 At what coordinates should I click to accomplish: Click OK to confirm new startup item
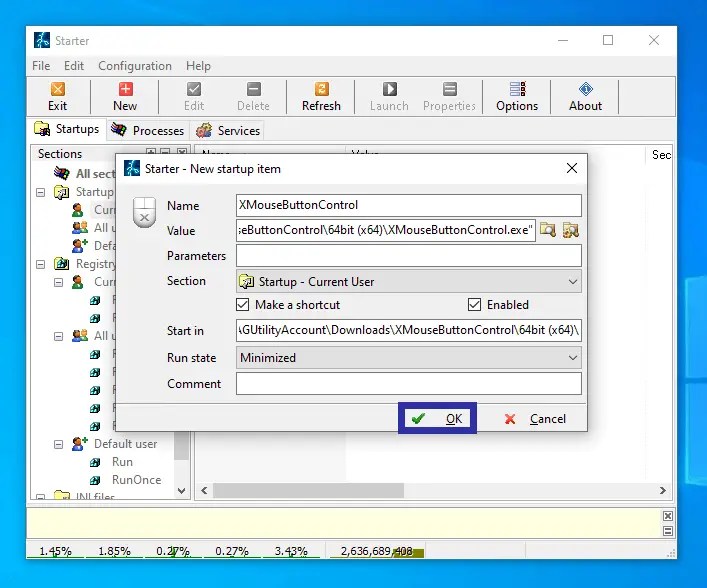[438, 419]
